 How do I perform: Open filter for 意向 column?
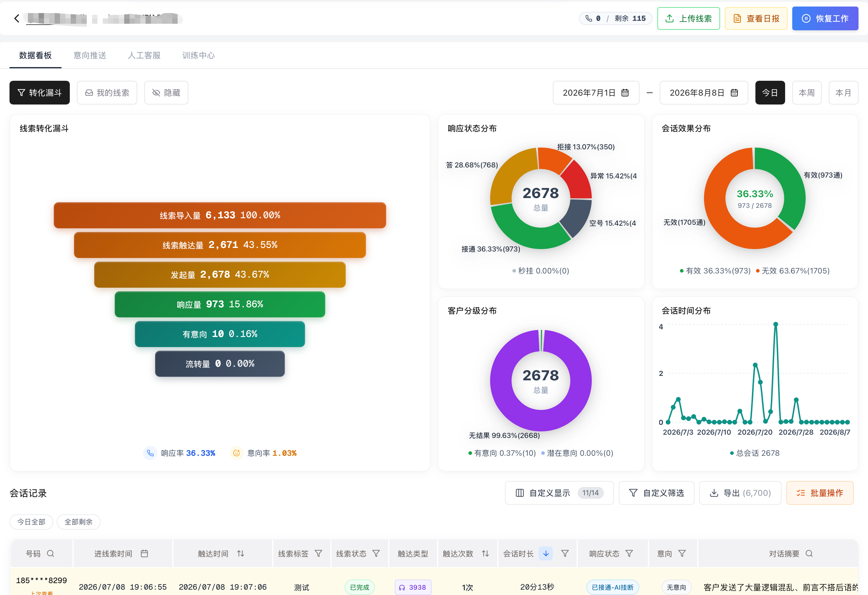point(682,553)
